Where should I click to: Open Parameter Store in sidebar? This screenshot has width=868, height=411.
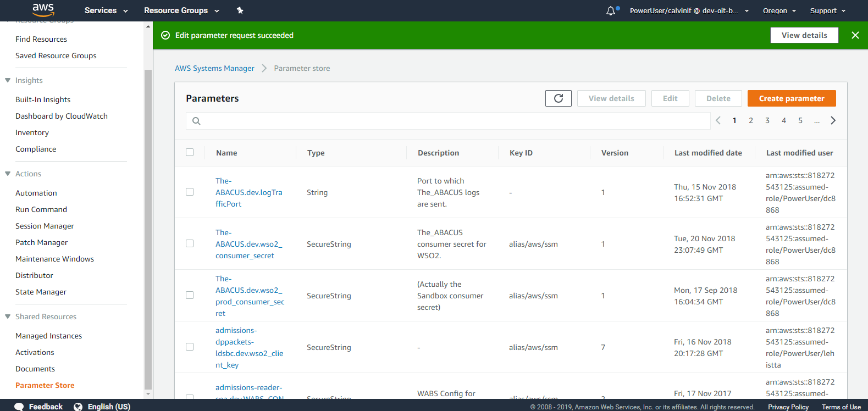click(x=45, y=385)
